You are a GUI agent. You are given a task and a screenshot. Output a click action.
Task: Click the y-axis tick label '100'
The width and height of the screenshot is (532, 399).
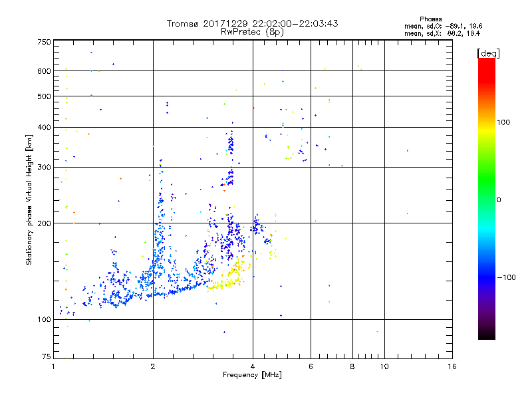click(x=44, y=319)
